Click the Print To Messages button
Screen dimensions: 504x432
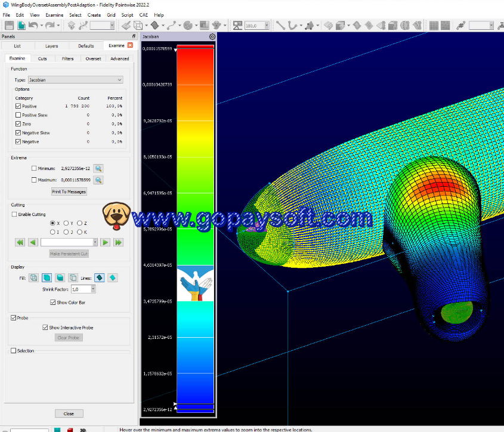coord(69,192)
